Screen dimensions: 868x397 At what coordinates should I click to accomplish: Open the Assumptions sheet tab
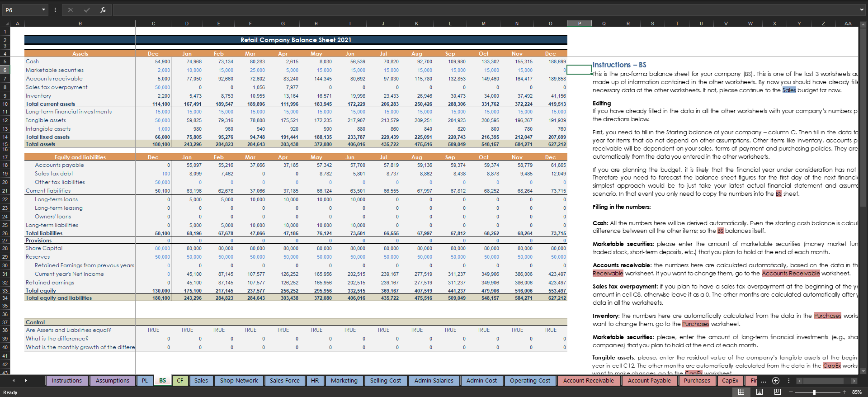[112, 381]
